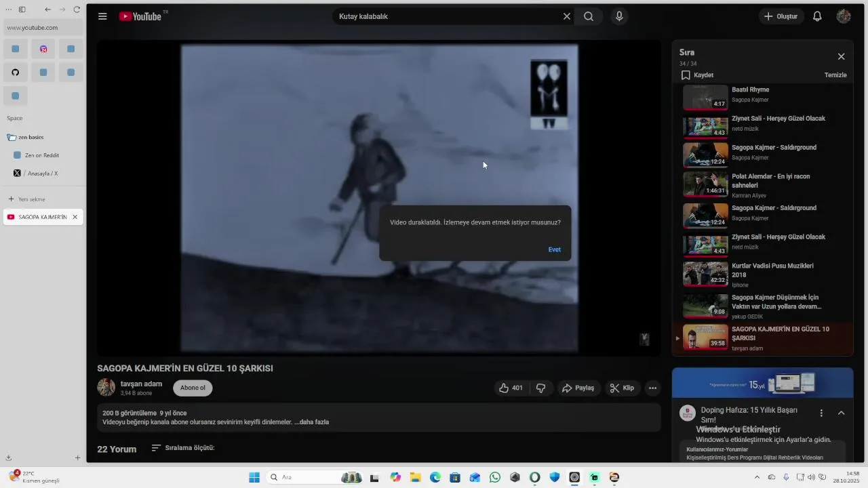This screenshot has width=868, height=488.
Task: Open the YouTube hamburger guide menu
Action: pyautogui.click(x=102, y=16)
